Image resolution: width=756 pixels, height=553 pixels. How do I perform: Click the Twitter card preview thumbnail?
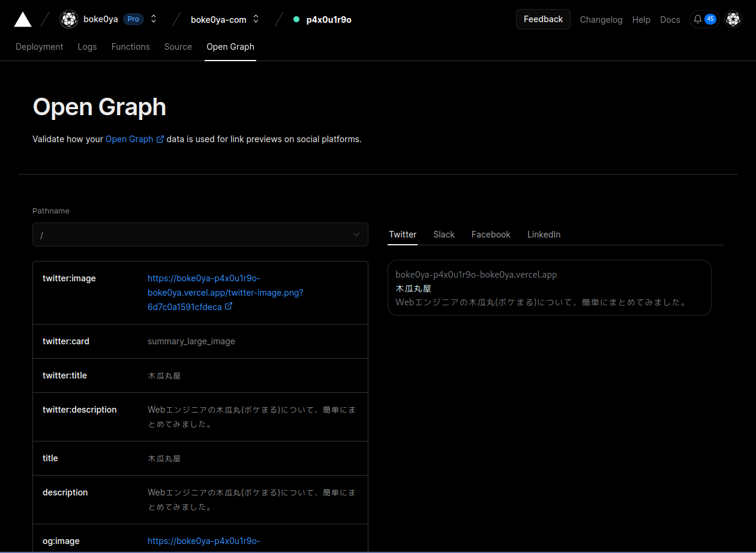pyautogui.click(x=549, y=287)
